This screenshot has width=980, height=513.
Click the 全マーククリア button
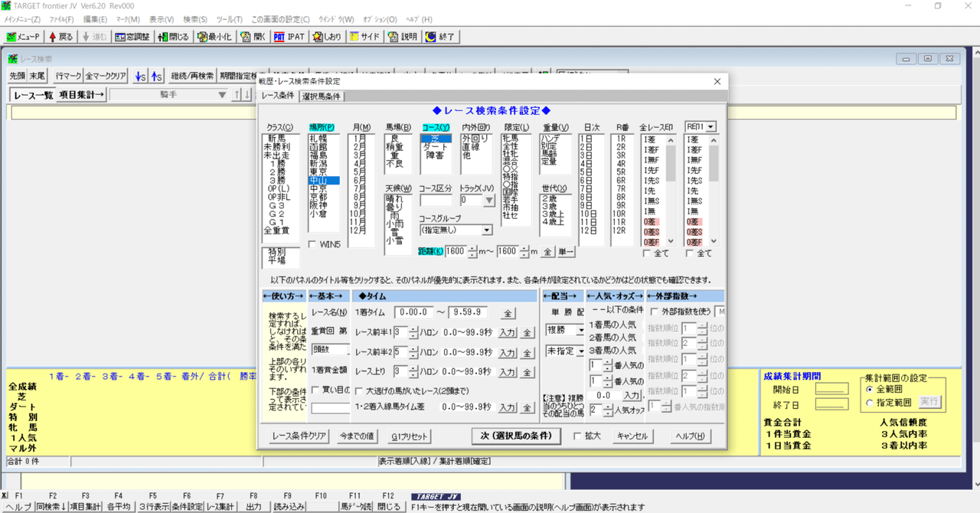(x=106, y=76)
